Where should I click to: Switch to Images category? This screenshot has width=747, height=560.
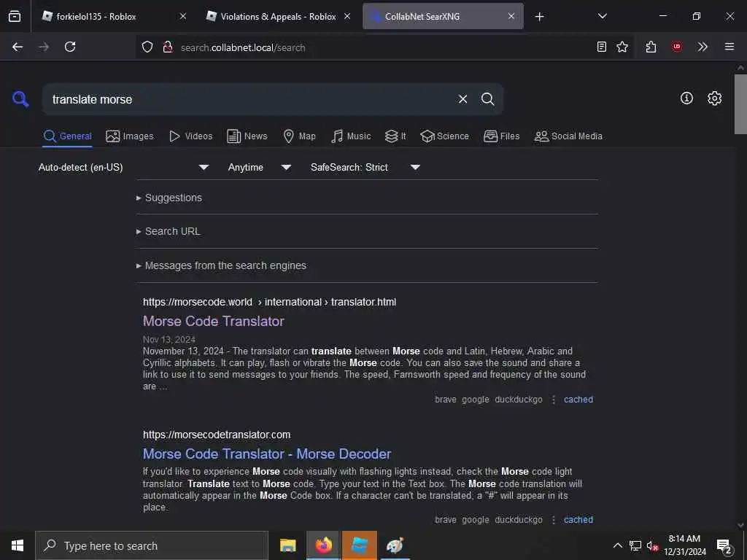click(130, 136)
